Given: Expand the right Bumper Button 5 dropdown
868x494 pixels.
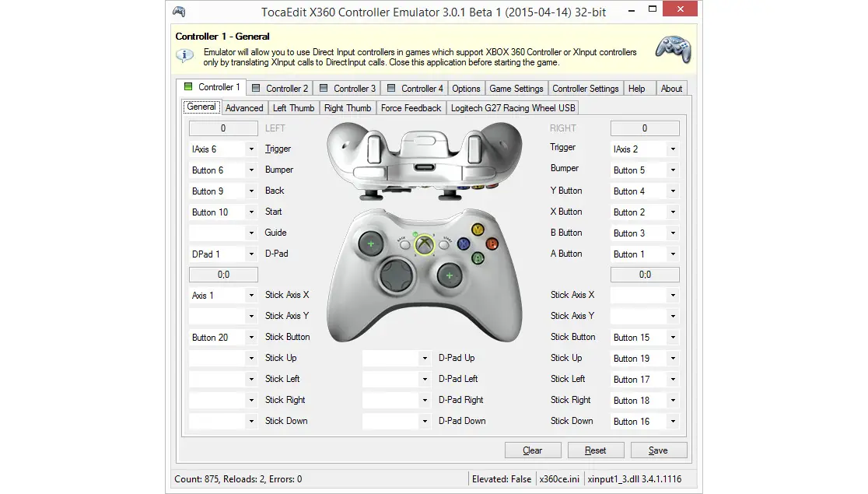Looking at the screenshot, I should [x=673, y=170].
